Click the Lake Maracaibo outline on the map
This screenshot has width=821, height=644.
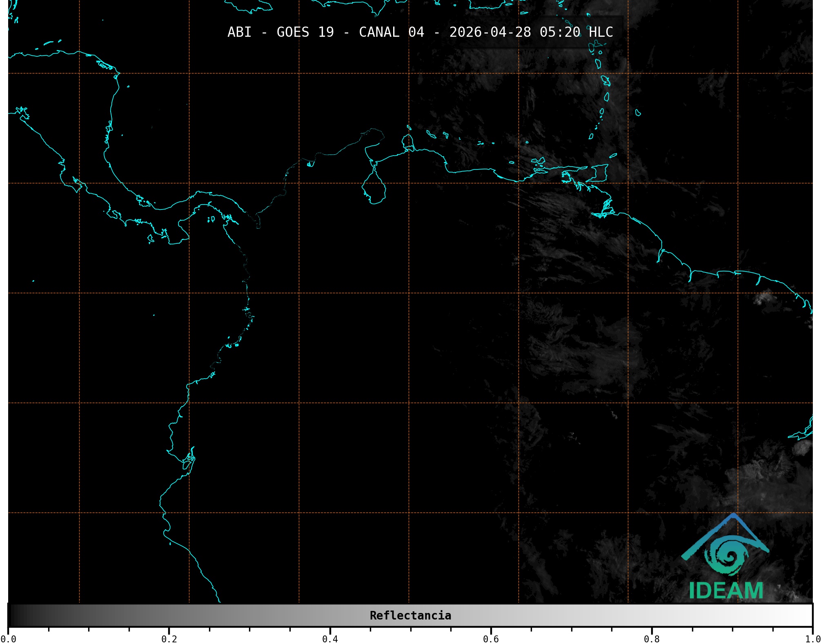click(374, 189)
